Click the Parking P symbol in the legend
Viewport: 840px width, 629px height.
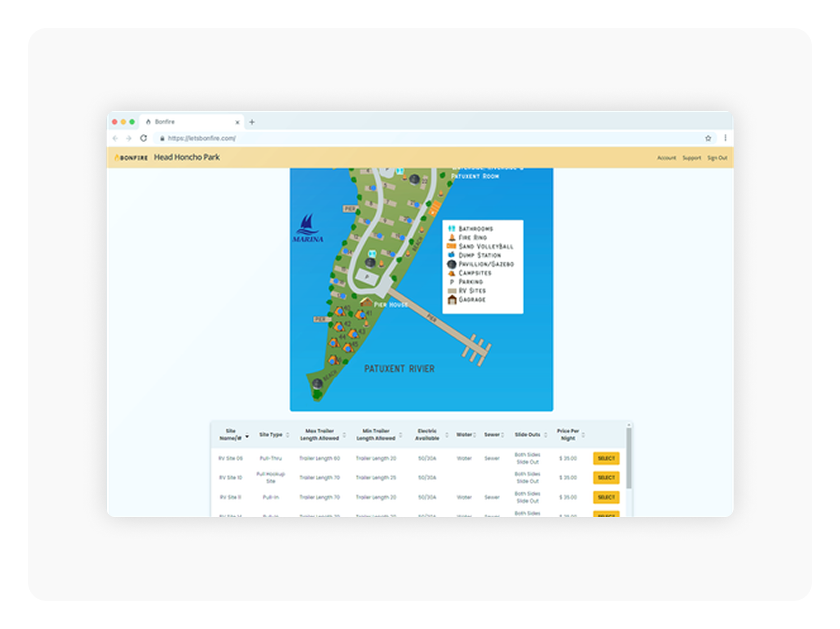[451, 282]
